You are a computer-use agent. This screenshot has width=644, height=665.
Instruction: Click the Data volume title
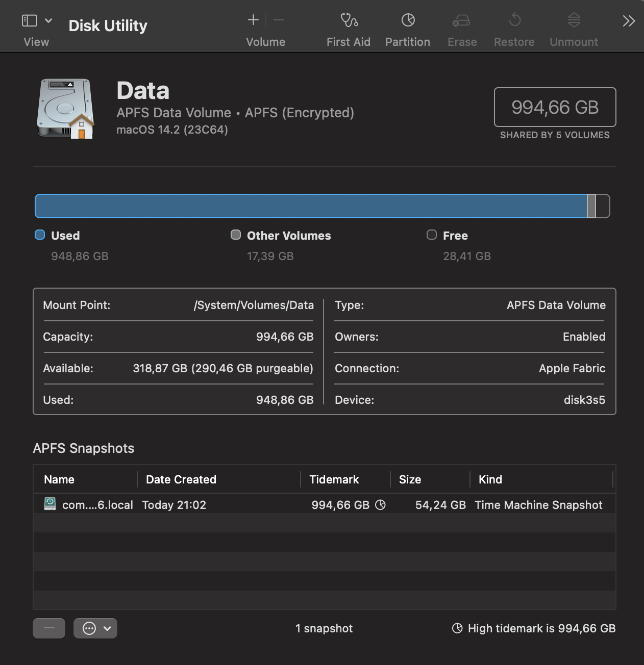[x=143, y=91]
